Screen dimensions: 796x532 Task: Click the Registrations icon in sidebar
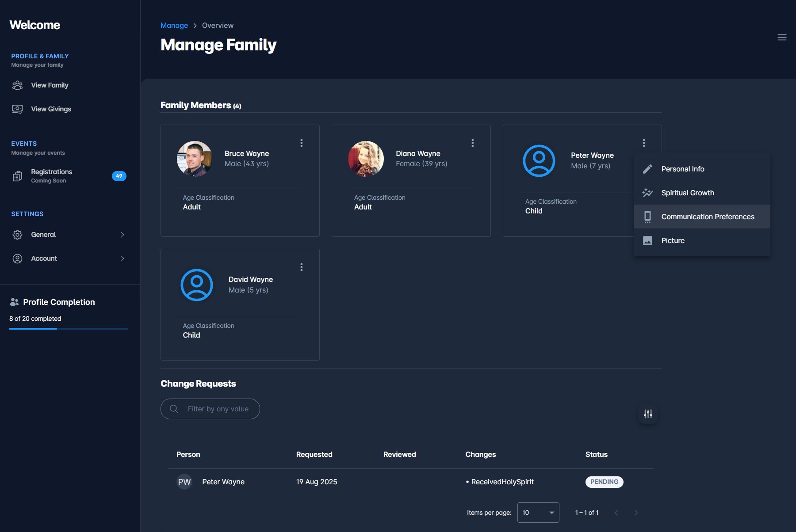(17, 175)
